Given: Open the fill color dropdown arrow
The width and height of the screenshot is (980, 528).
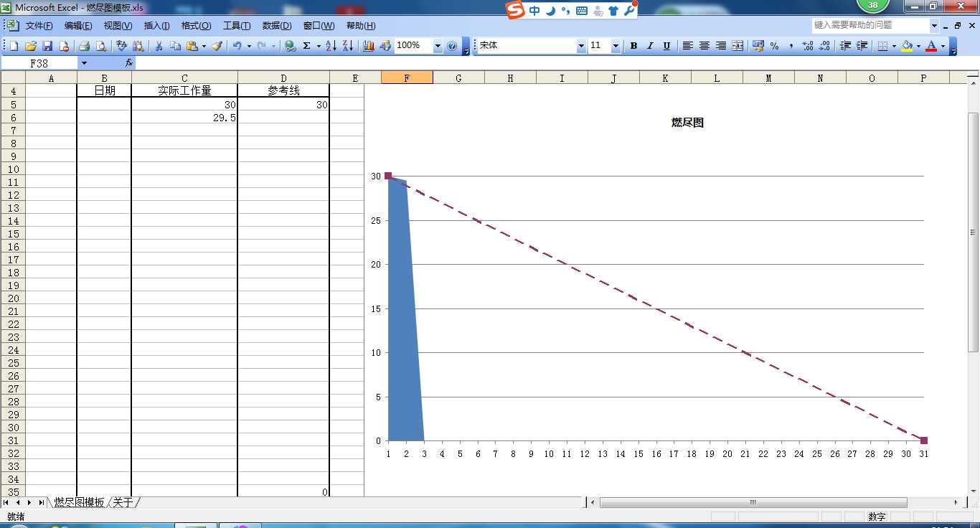Looking at the screenshot, I should tap(918, 46).
